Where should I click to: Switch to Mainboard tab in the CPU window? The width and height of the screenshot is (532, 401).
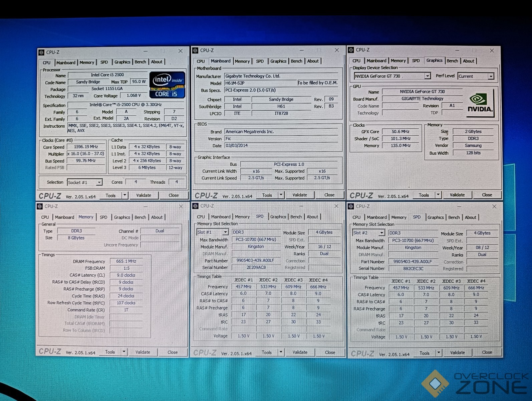coord(66,62)
